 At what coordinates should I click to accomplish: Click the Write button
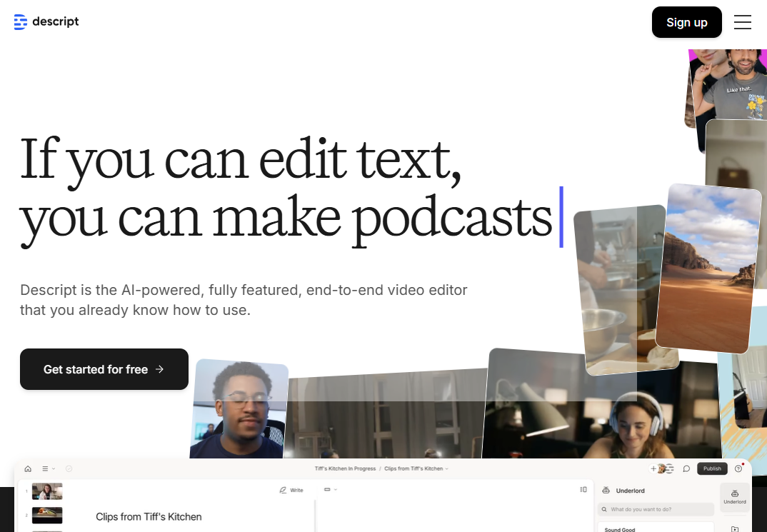pos(291,491)
